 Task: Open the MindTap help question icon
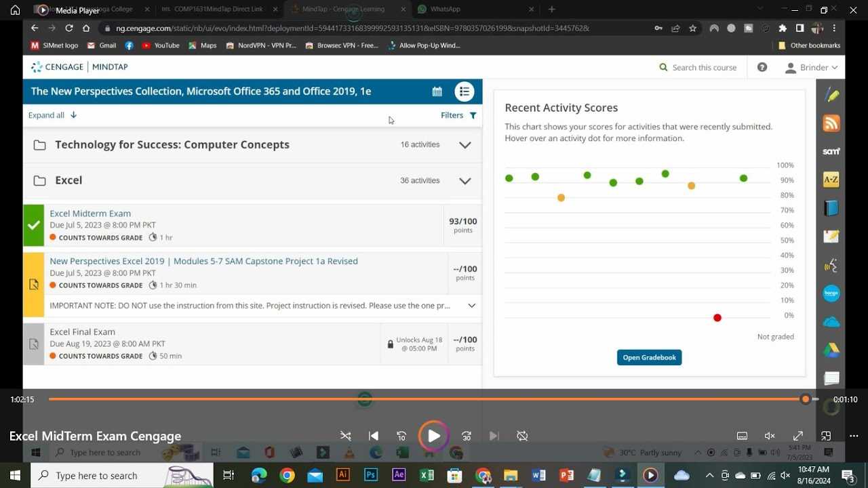(x=762, y=67)
